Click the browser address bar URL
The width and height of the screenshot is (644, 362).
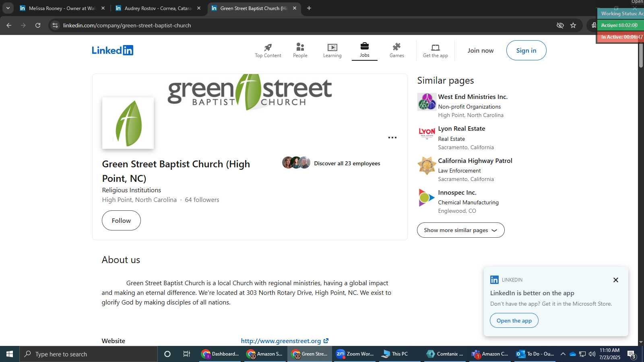pyautogui.click(x=127, y=25)
